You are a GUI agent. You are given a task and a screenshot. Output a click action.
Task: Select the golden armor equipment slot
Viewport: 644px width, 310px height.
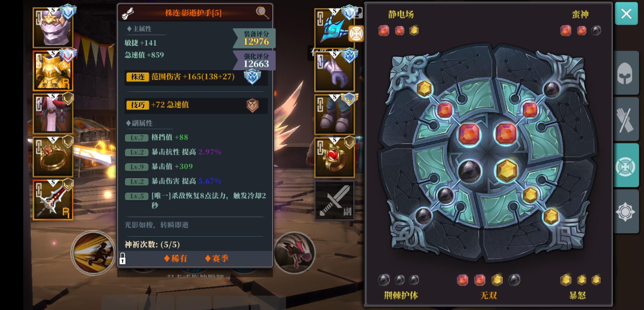[53, 71]
